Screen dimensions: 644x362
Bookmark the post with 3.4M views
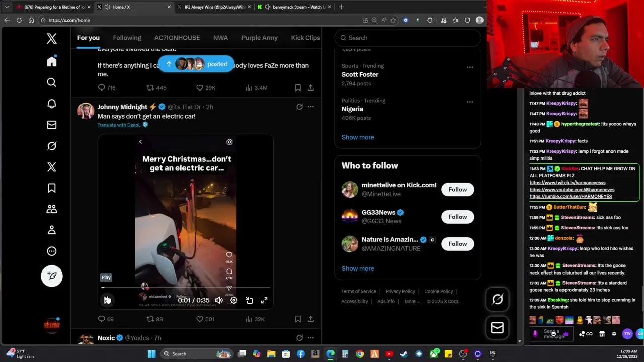click(x=298, y=87)
